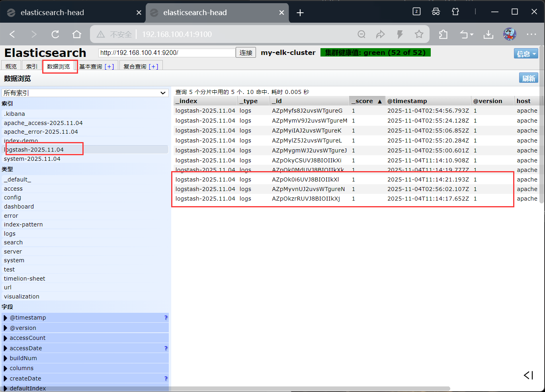Viewport: 545px width, 392px height.
Task: Select the visualization type filter
Action: 85,296
